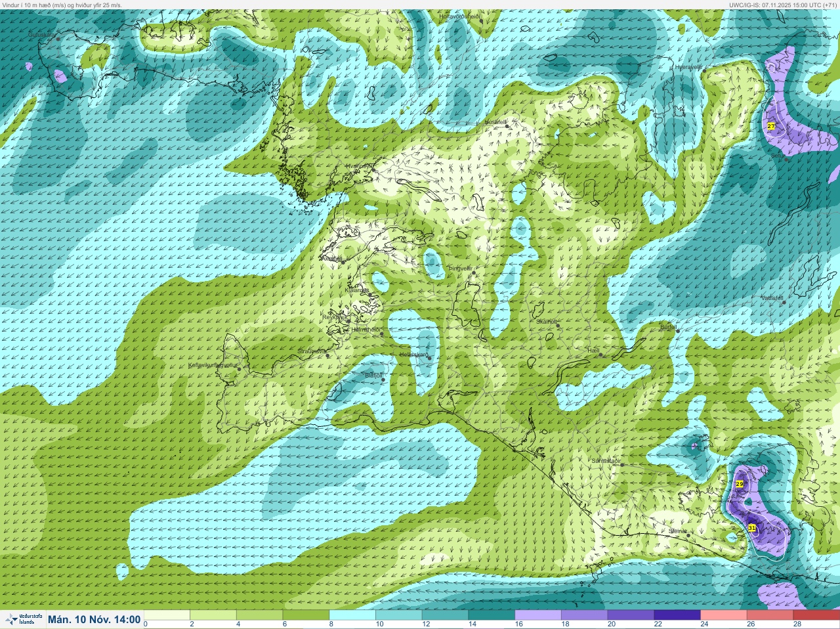
Task: Click the Veðurstofa Íslands logo
Action: 24,619
